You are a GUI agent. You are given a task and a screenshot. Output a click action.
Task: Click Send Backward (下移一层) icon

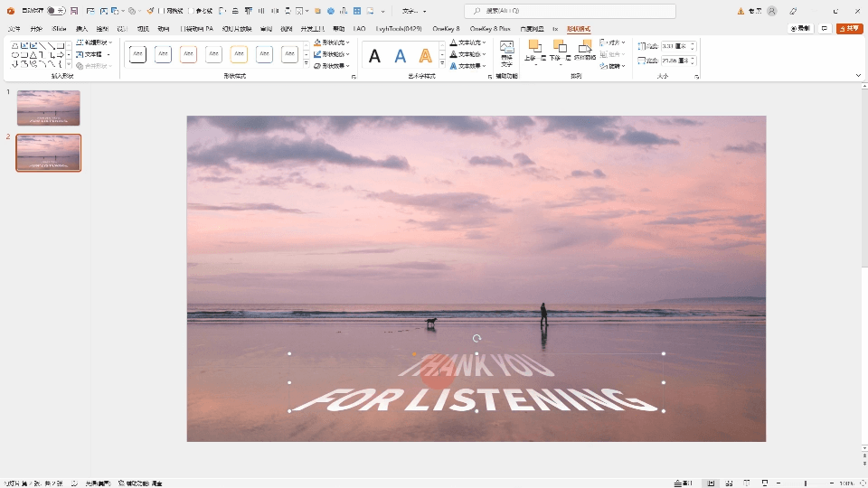point(559,45)
